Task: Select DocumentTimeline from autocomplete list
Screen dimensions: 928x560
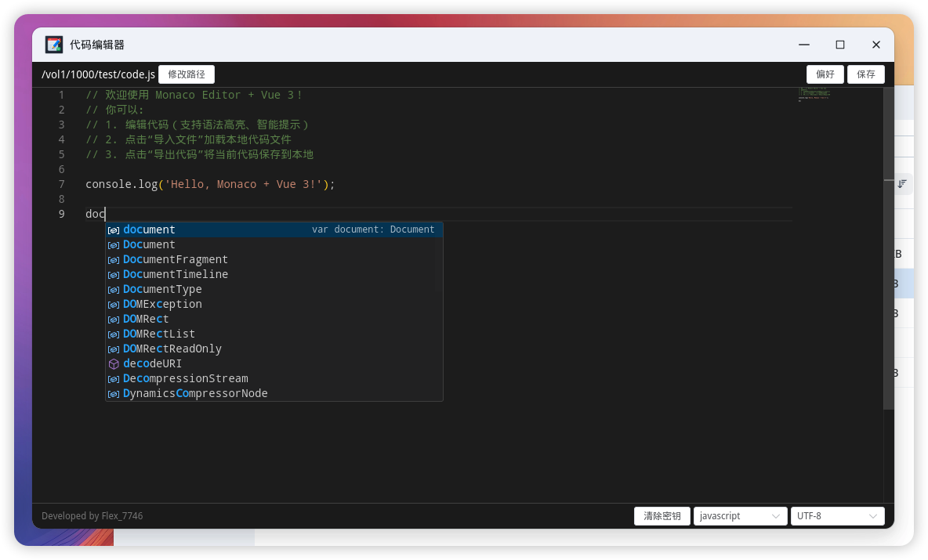Action: (x=176, y=275)
